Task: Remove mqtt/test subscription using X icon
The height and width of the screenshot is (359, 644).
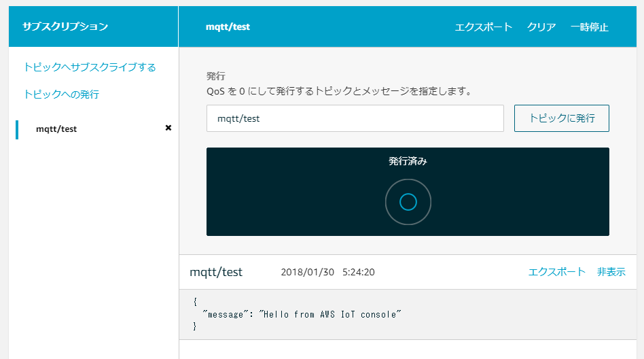Action: pyautogui.click(x=168, y=128)
